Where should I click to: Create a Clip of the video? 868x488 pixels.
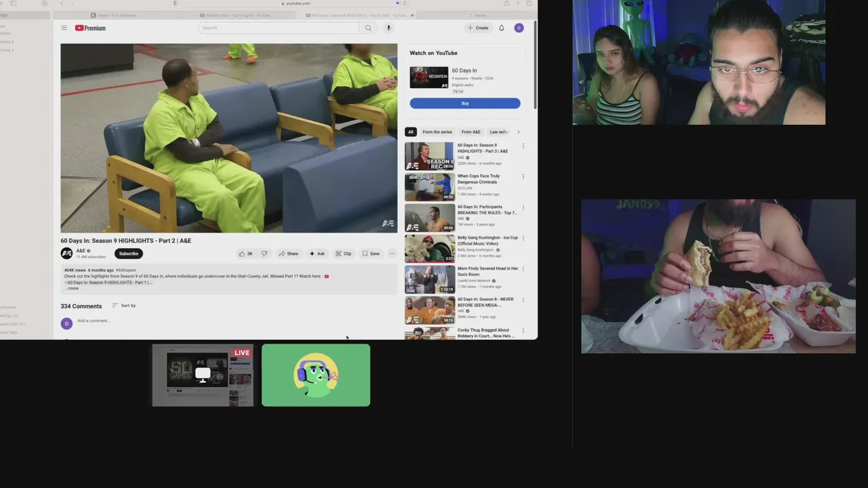click(x=343, y=253)
